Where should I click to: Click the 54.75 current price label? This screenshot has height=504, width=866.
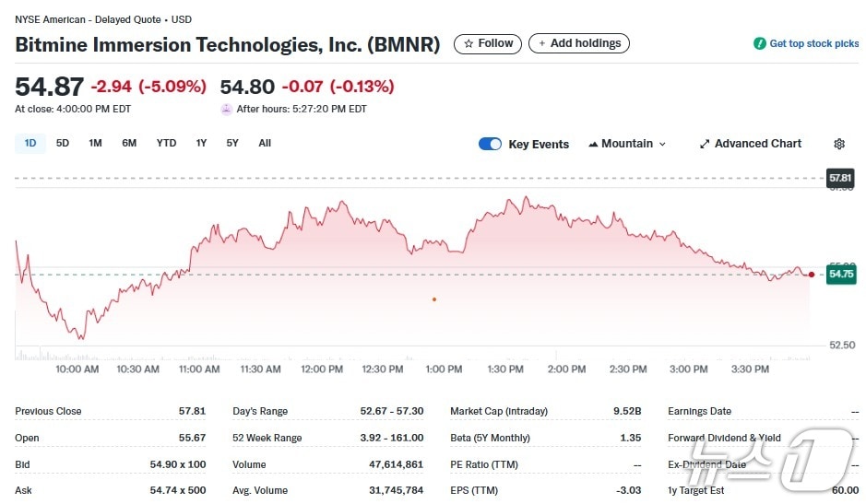(x=840, y=274)
